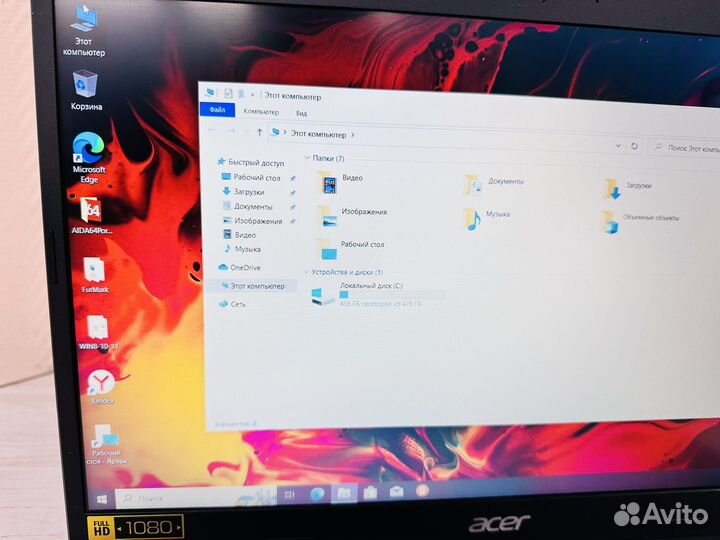Unpin Рабочий стол using its pin icon
The height and width of the screenshot is (540, 720).
coord(292,179)
